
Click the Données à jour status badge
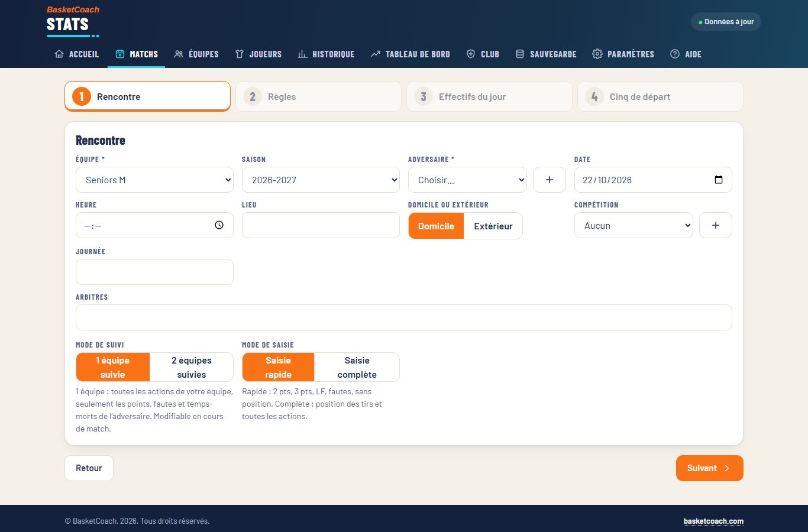[726, 22]
